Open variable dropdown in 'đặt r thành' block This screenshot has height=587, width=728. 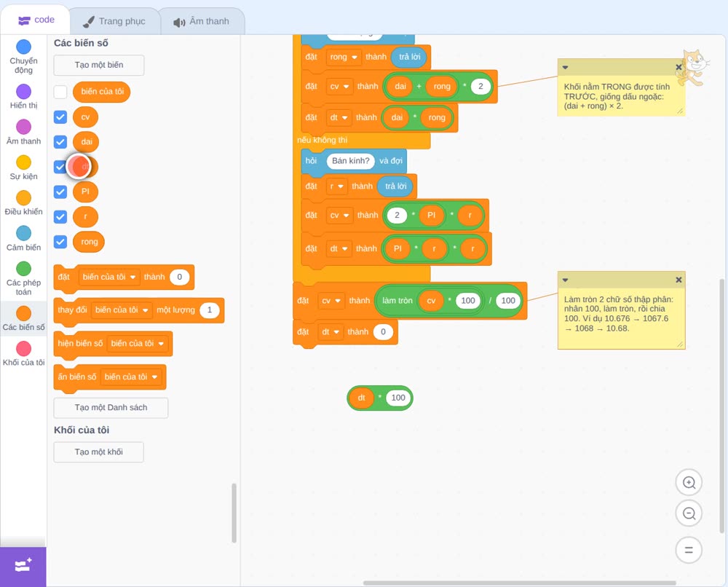click(x=336, y=186)
